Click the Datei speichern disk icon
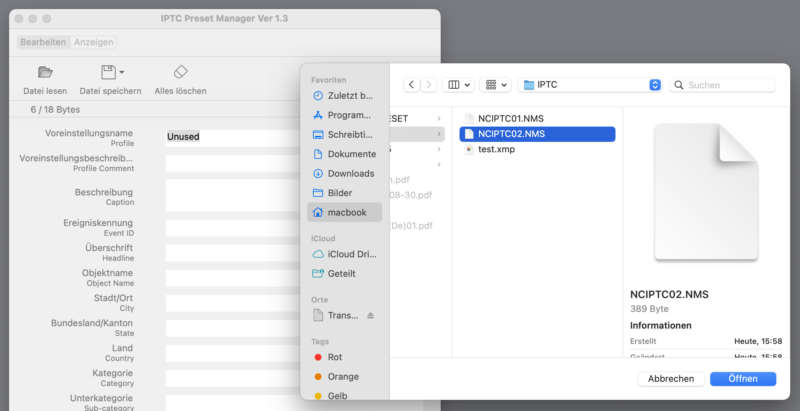The height and width of the screenshot is (411, 800). (107, 72)
